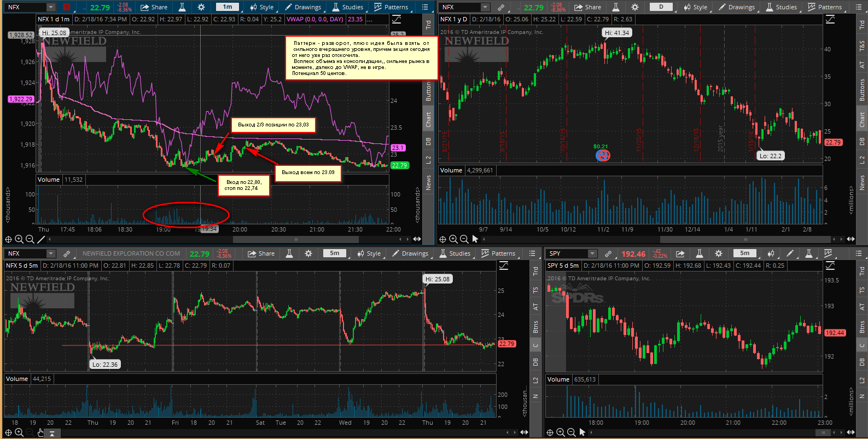Click the crosshair icon under the SPY chart
Image resolution: width=868 pixels, height=439 pixels.
point(550,432)
